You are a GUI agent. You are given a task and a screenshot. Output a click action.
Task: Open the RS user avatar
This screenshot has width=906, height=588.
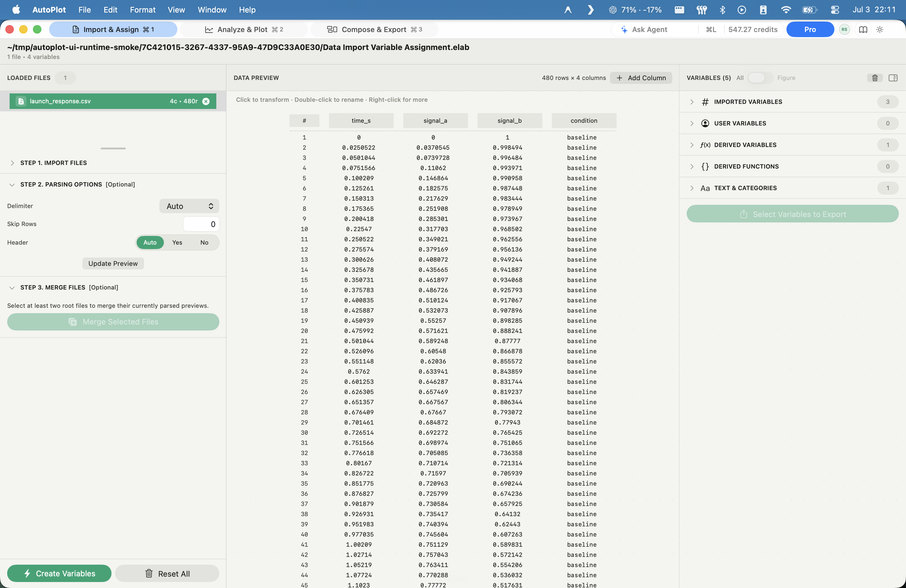[844, 30]
